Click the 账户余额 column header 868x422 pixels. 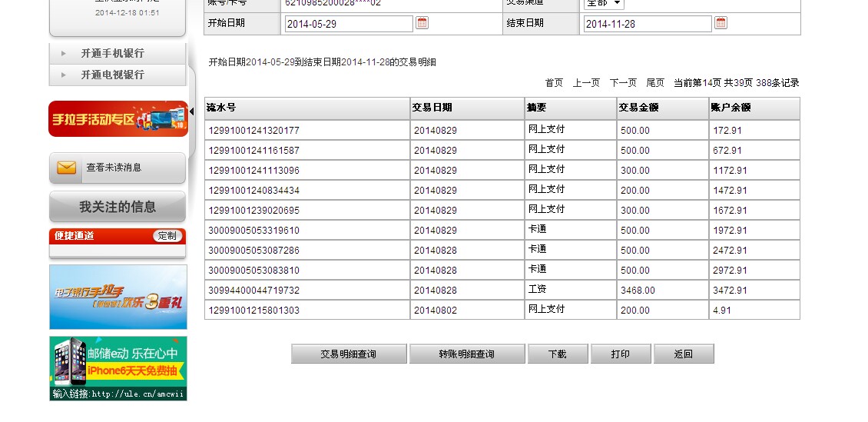click(754, 108)
